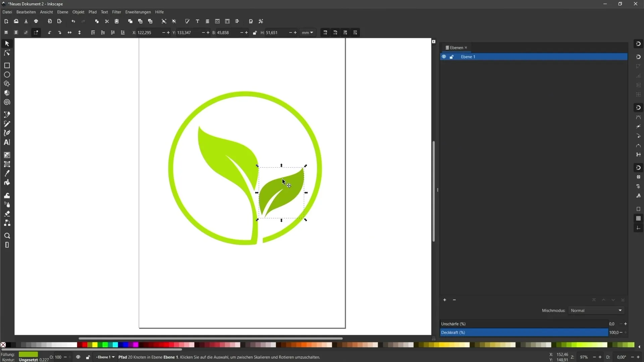Screen dimensions: 644x362
Task: Click the Remove layer button
Action: click(454, 300)
